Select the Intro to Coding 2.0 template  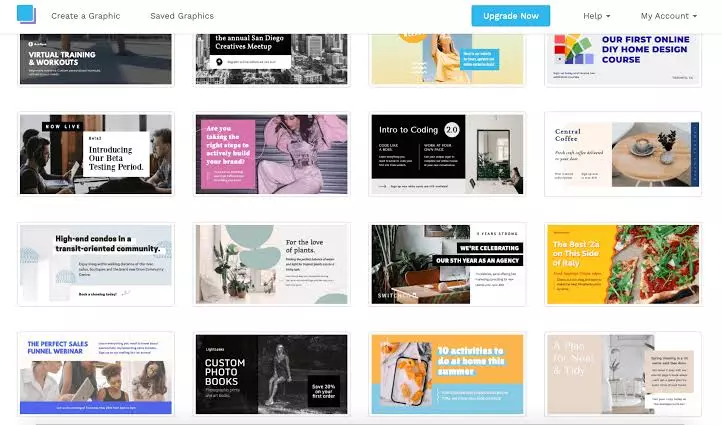pos(447,154)
